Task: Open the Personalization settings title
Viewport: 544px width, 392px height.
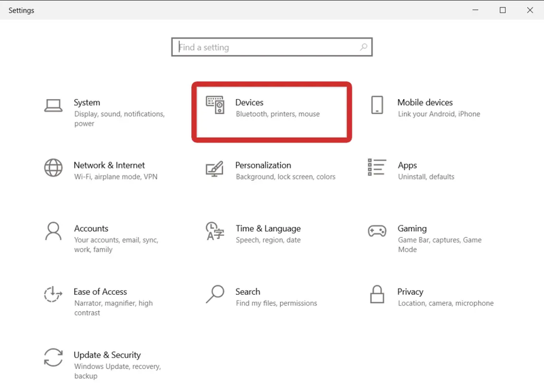Action: pyautogui.click(x=263, y=165)
